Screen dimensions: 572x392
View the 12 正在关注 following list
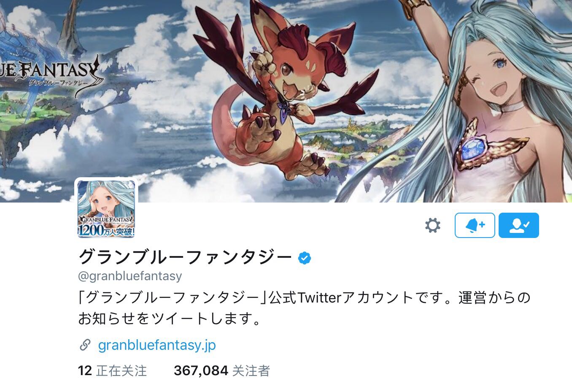112,371
